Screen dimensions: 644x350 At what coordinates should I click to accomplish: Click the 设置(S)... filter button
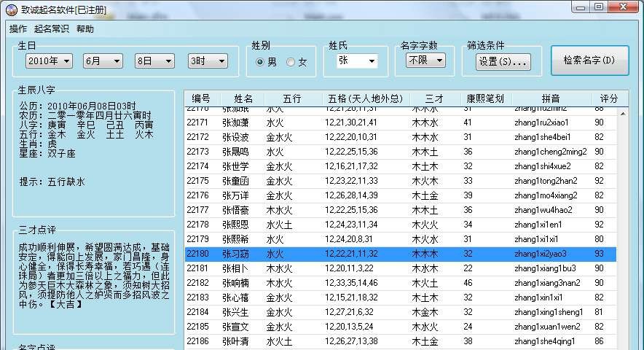tap(503, 62)
